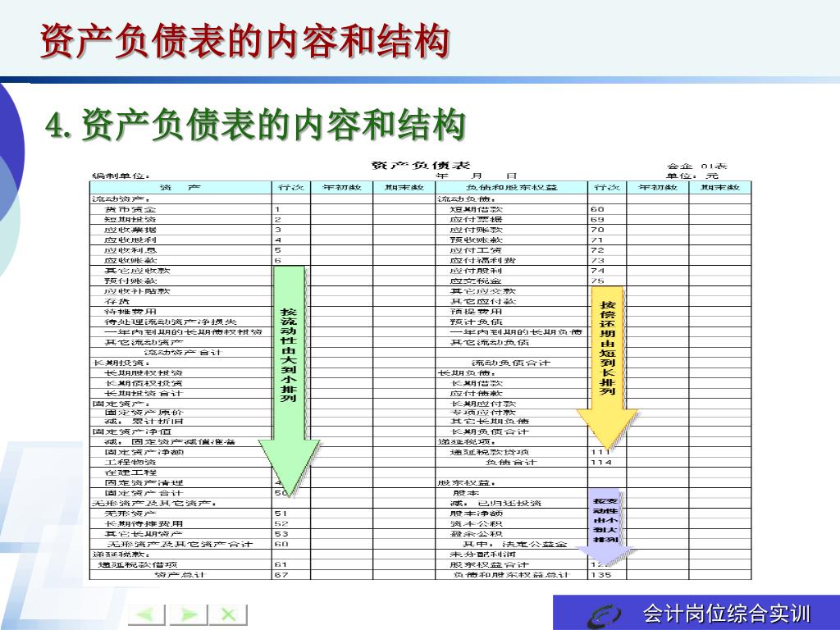
Task: Select the 负债和股东权益 column header
Action: [512, 188]
